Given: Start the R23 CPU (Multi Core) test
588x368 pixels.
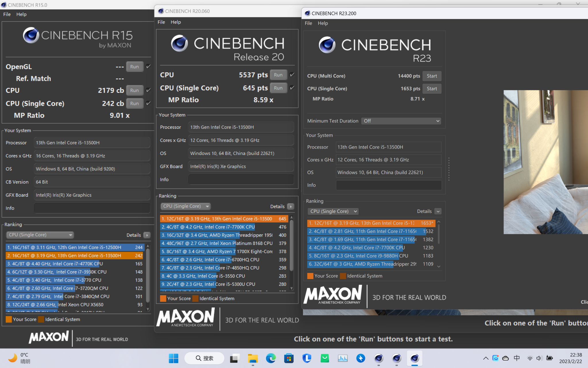Looking at the screenshot, I should pyautogui.click(x=432, y=76).
